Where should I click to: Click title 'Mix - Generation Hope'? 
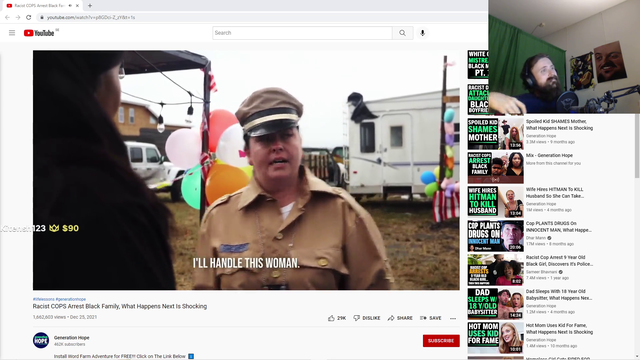[x=549, y=156]
